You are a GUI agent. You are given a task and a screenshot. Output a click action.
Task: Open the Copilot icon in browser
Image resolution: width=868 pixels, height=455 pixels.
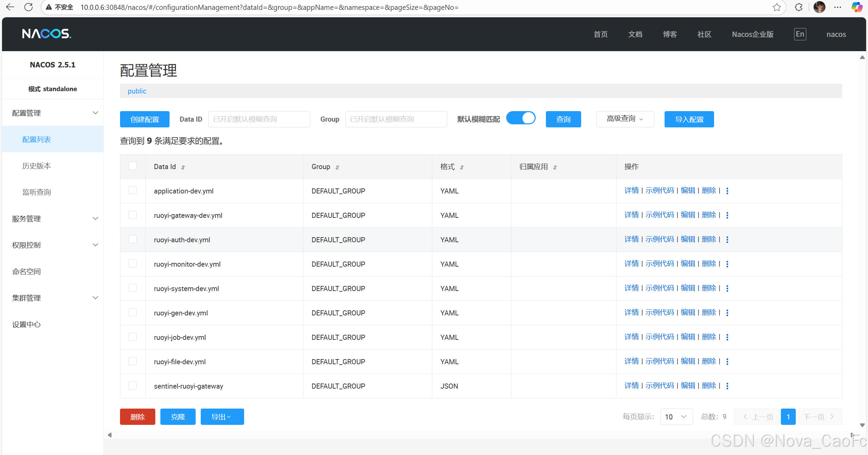(x=857, y=7)
